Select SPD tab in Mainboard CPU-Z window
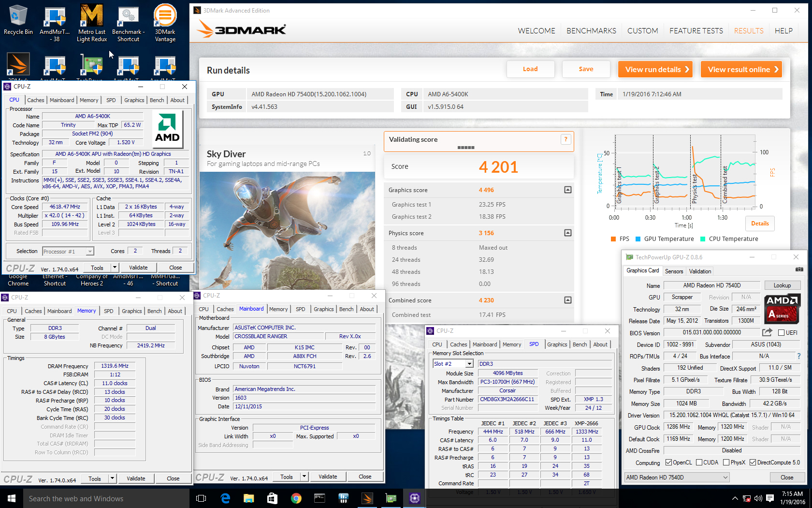This screenshot has width=812, height=508. tap(300, 309)
